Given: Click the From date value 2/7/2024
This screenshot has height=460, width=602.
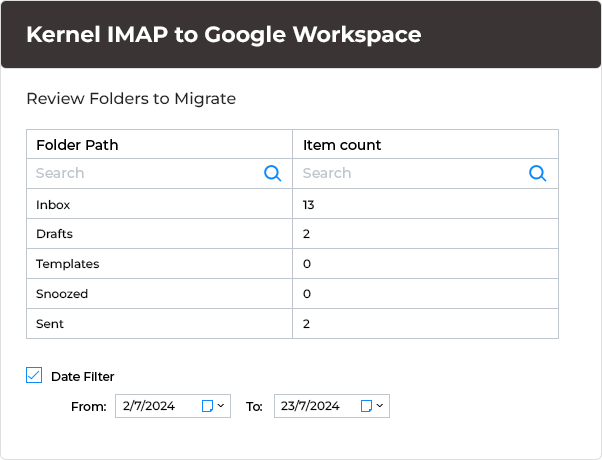Looking at the screenshot, I should [x=149, y=406].
